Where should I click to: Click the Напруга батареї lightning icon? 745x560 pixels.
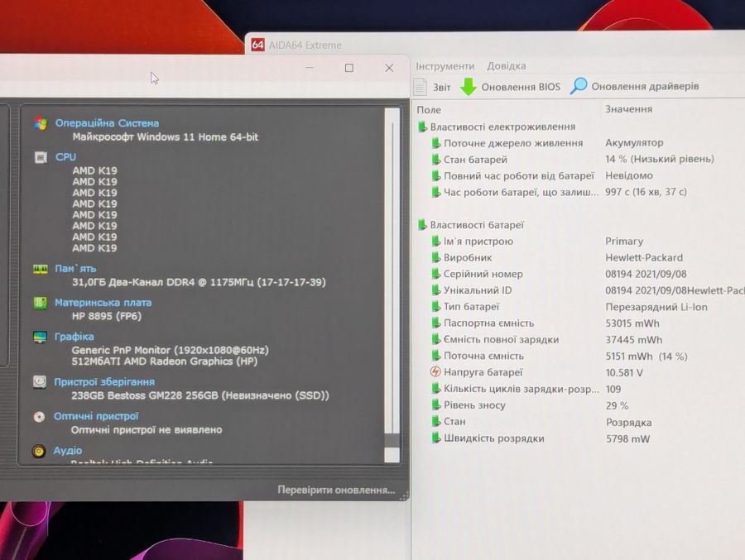435,372
